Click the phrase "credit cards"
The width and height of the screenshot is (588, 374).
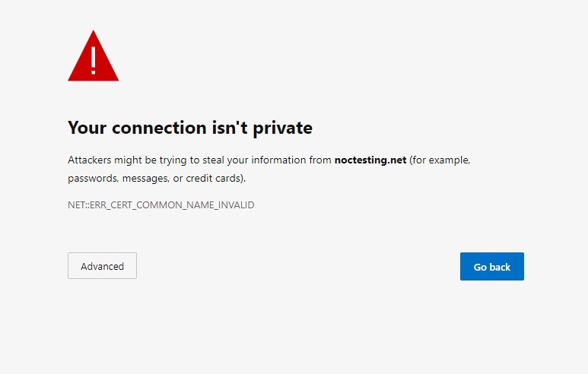[213, 178]
